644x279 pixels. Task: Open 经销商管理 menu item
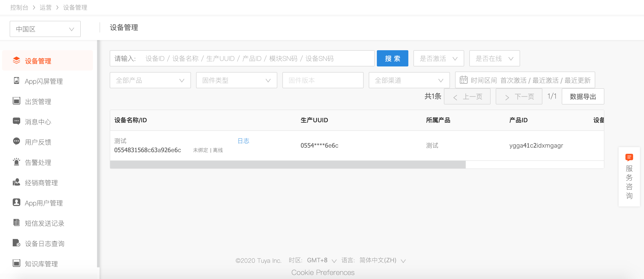(x=47, y=182)
